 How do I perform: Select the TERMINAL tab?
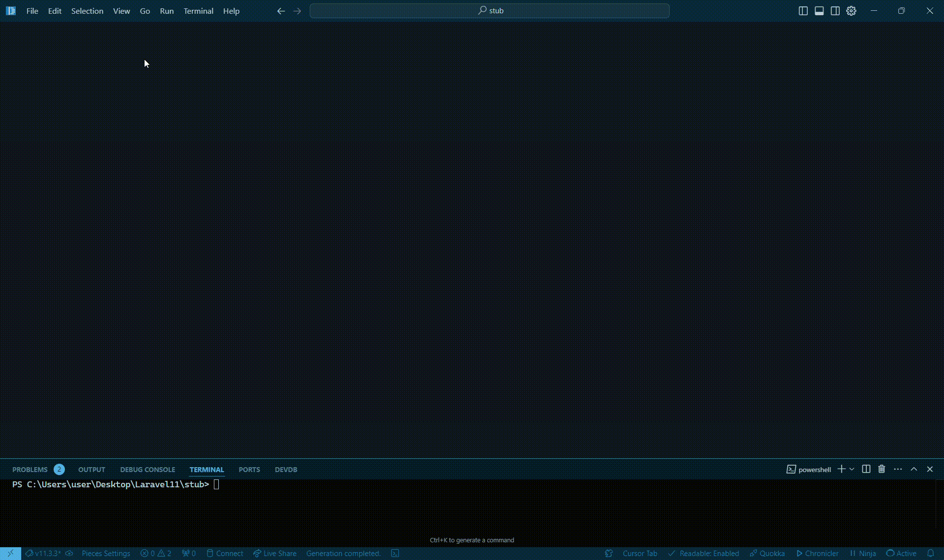(x=206, y=470)
